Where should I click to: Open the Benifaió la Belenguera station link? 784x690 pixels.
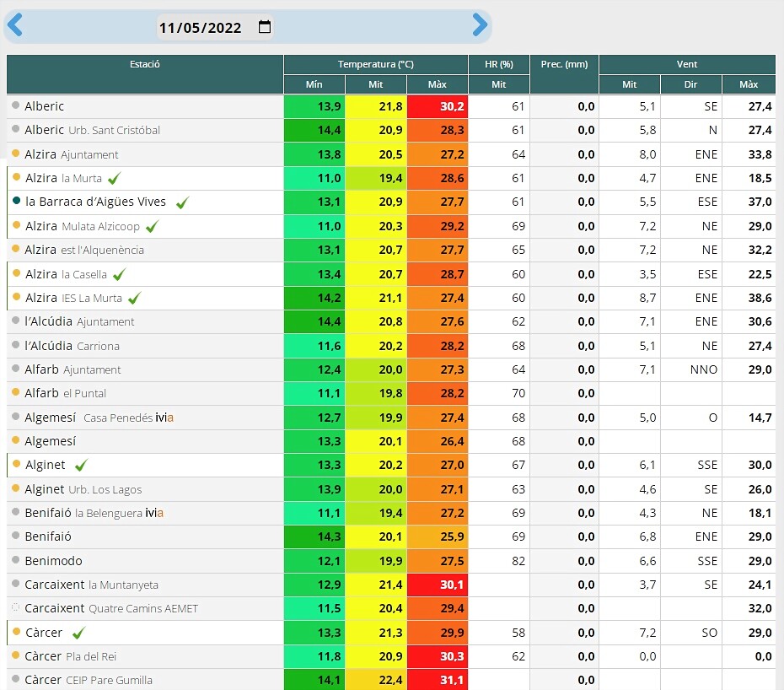[x=94, y=513]
